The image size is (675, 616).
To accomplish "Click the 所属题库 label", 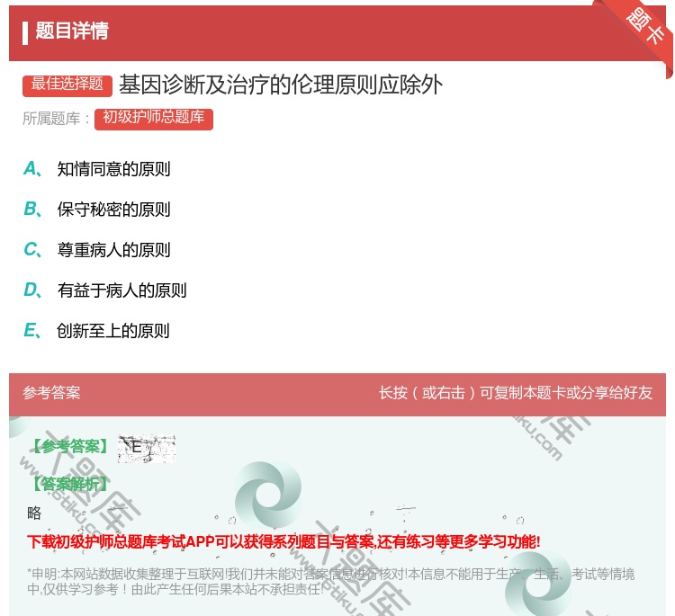I will (x=56, y=119).
